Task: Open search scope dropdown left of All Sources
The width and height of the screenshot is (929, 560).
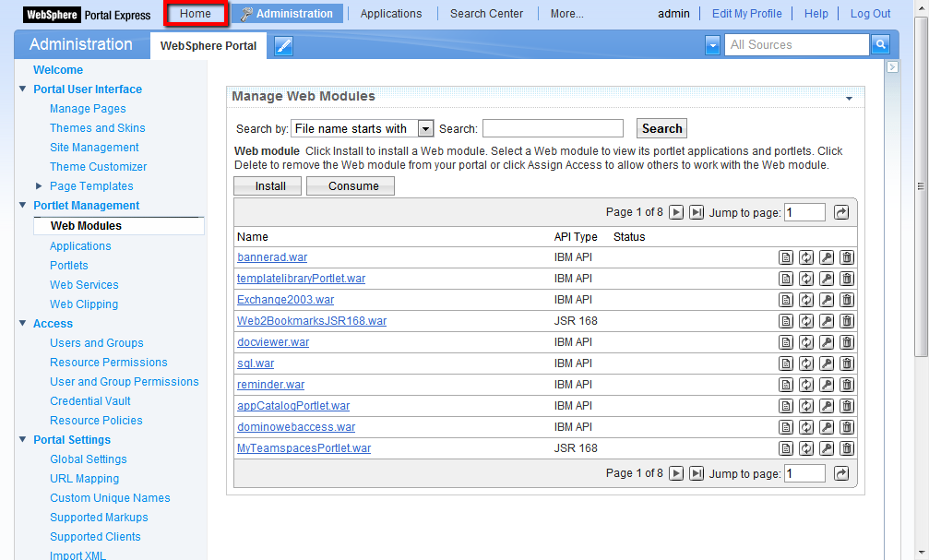Action: [713, 45]
